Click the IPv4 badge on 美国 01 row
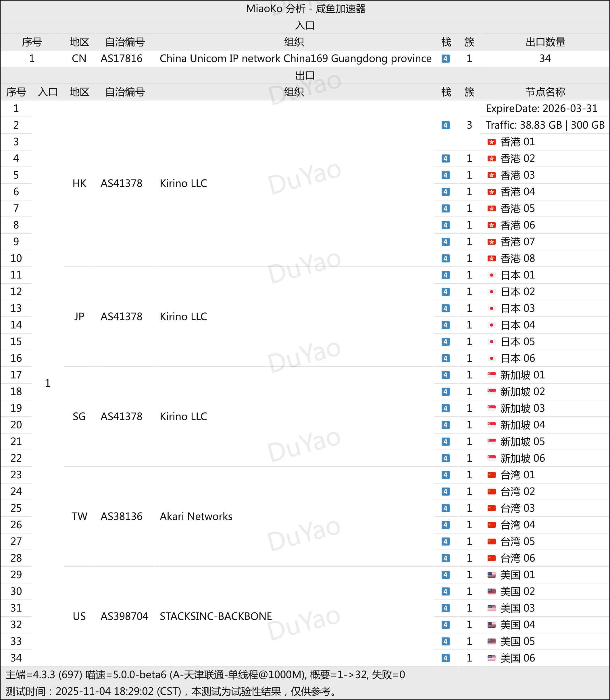Screen dimensions: 610x700 445,575
